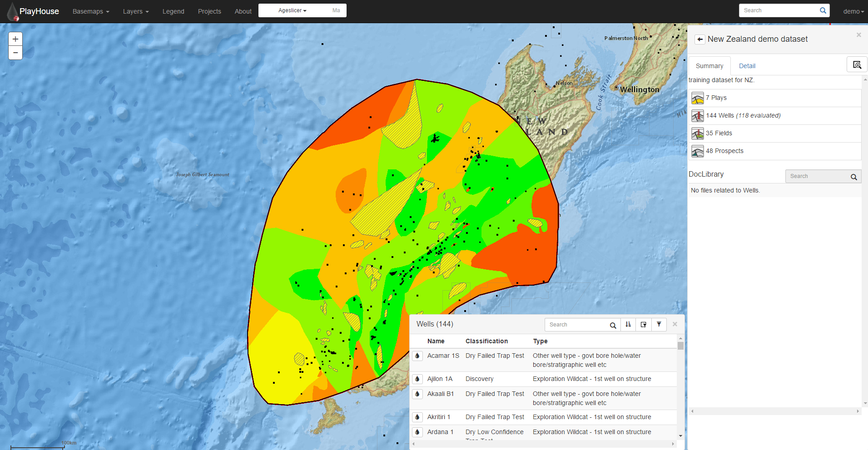This screenshot has width=868, height=450.
Task: Click the Classification column header
Action: pos(486,341)
